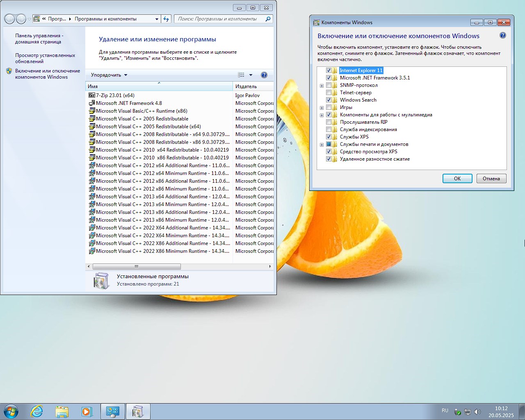This screenshot has width=525, height=420.
Task: Open help in Programs and Features window
Action: click(264, 75)
